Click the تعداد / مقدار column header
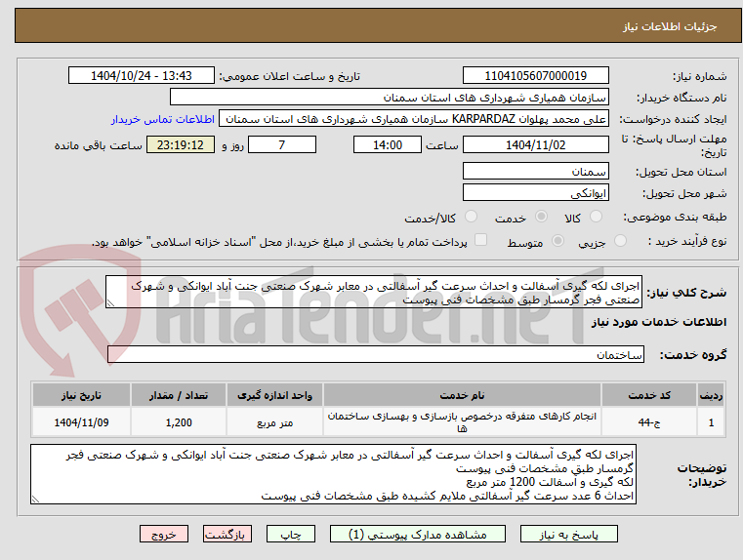This screenshot has height=560, width=743. tap(179, 395)
